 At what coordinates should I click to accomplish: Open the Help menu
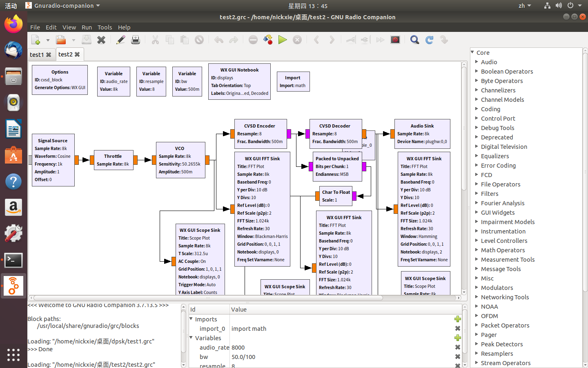pyautogui.click(x=124, y=27)
